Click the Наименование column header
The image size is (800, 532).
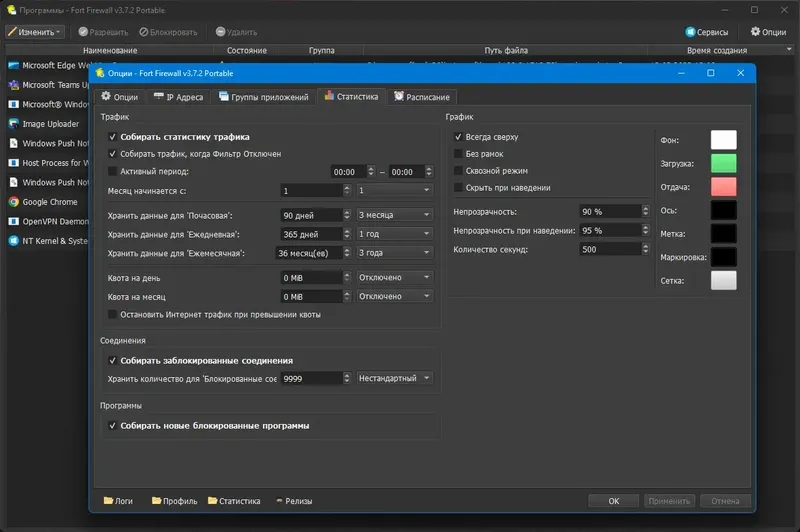(x=110, y=50)
